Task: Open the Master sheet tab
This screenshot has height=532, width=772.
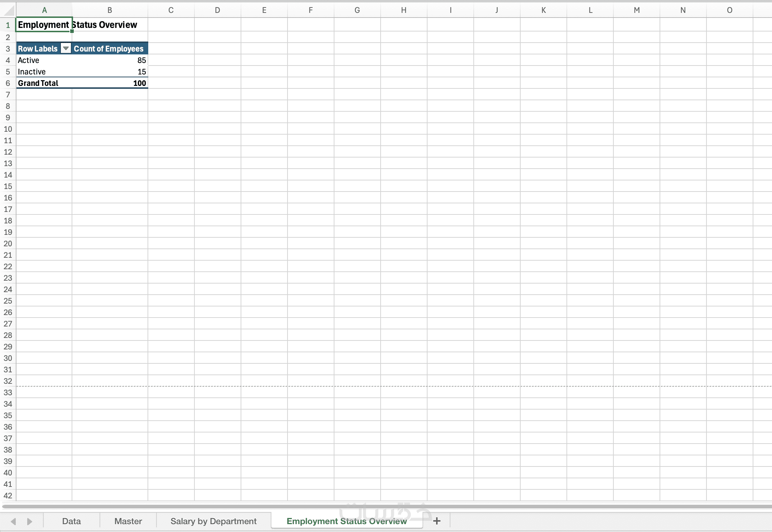Action: tap(128, 521)
